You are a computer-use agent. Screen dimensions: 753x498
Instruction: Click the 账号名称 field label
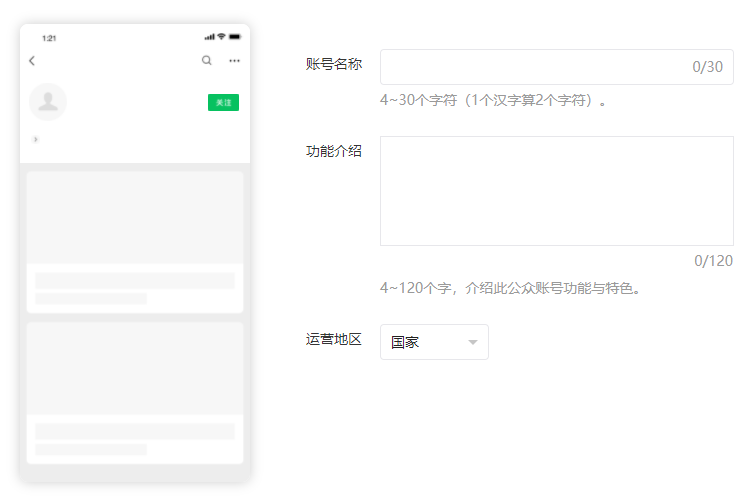point(333,64)
